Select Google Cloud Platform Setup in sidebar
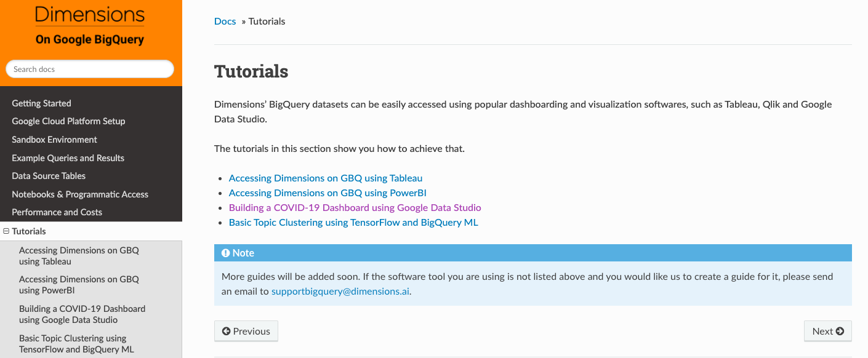Viewport: 868px width, 358px height. point(68,121)
